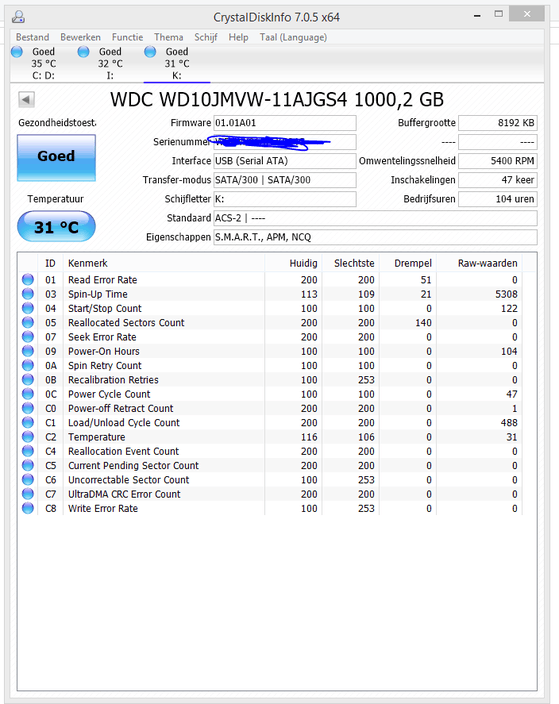Click the Firmware field 01.01A01
The height and width of the screenshot is (704, 559).
pos(285,123)
